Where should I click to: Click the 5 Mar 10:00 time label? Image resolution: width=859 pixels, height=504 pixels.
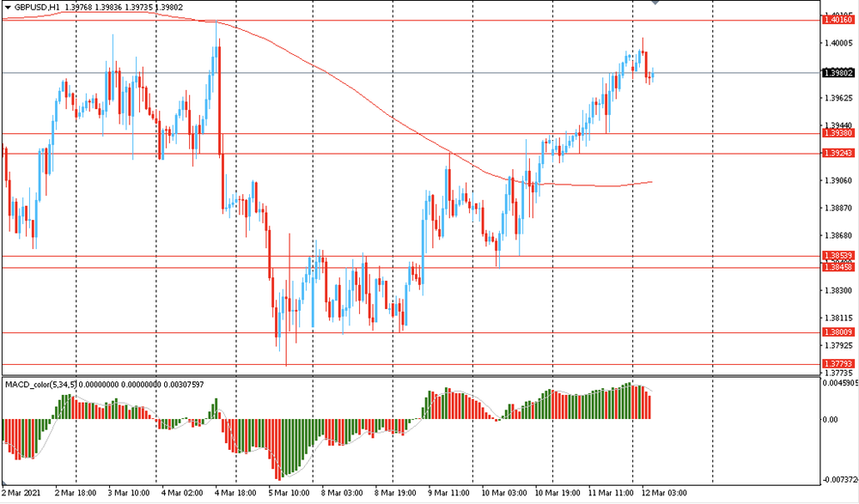point(289,493)
